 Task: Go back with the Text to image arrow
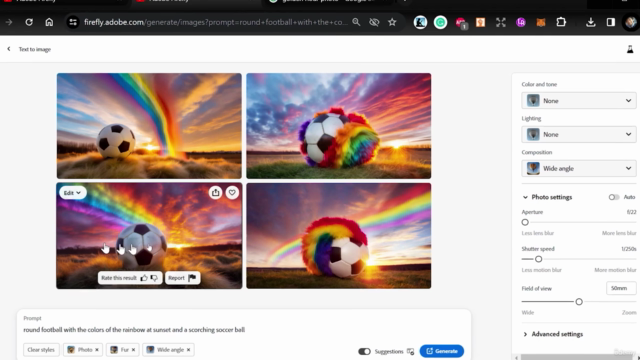[x=9, y=49]
